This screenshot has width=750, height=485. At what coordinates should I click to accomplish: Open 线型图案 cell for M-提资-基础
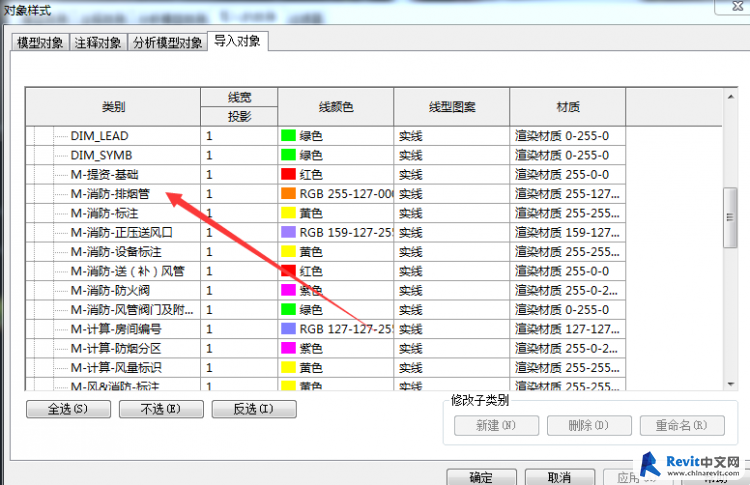coord(452,175)
